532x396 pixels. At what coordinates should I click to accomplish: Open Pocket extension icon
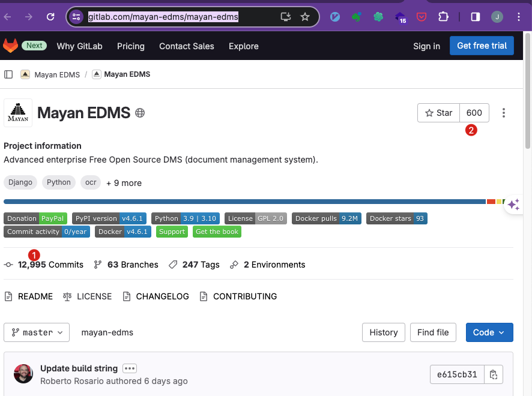[422, 17]
